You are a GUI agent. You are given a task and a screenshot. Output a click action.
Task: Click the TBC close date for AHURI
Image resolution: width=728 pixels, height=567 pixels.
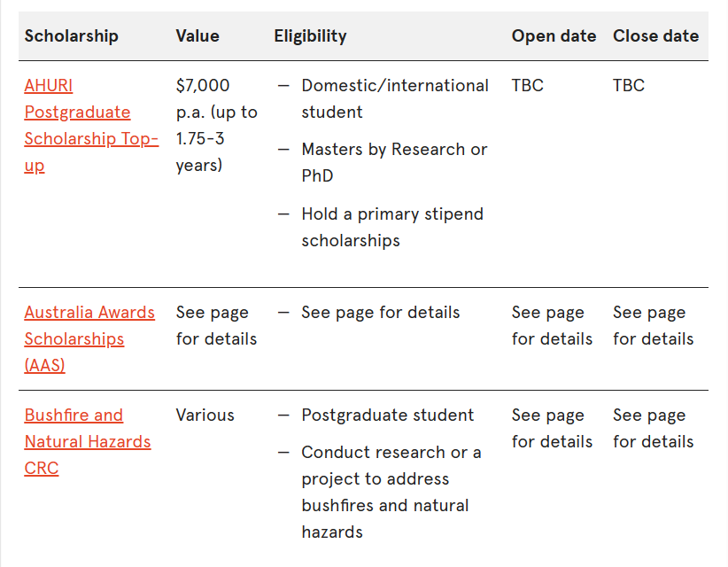point(629,86)
